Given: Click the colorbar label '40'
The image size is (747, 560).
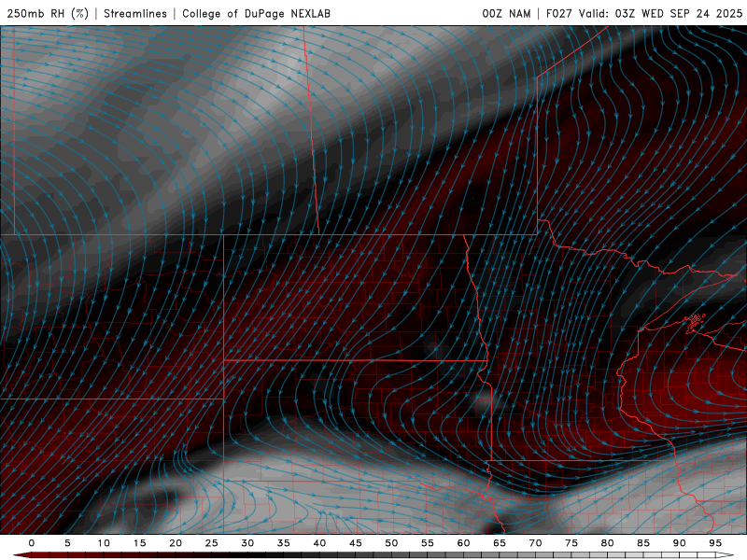Looking at the screenshot, I should (x=319, y=543).
